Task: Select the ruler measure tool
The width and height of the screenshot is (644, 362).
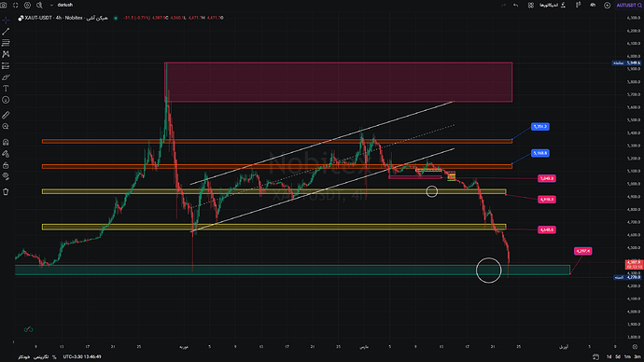Action: click(6, 116)
